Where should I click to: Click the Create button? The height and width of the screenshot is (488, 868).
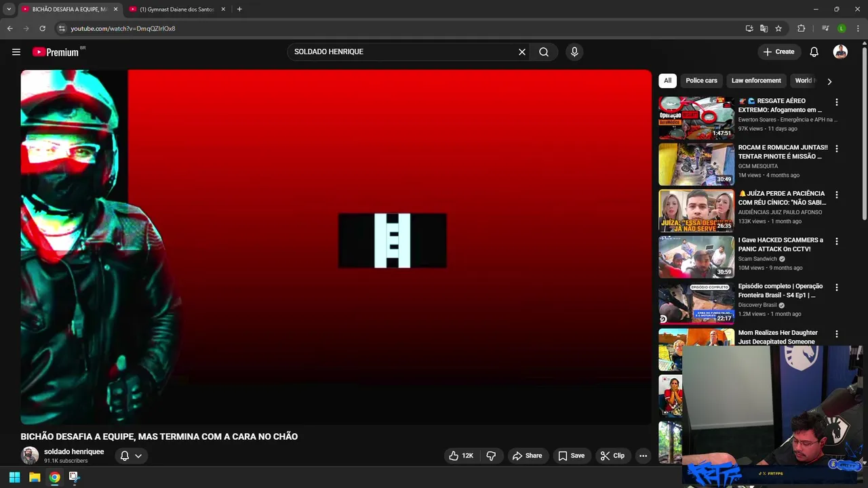coord(778,52)
